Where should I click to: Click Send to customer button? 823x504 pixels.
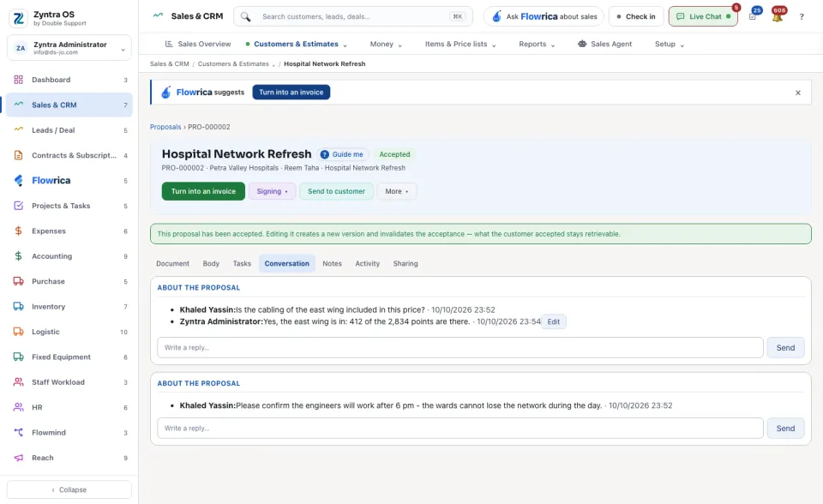(336, 191)
